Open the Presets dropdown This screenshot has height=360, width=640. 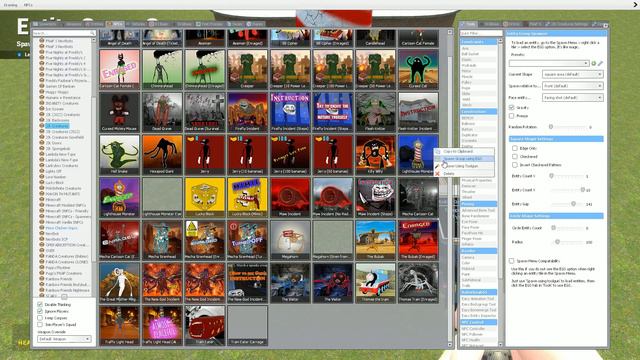[549, 63]
